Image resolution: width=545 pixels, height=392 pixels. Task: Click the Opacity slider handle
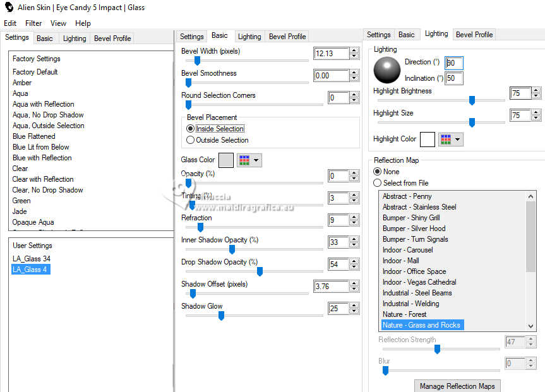(188, 183)
